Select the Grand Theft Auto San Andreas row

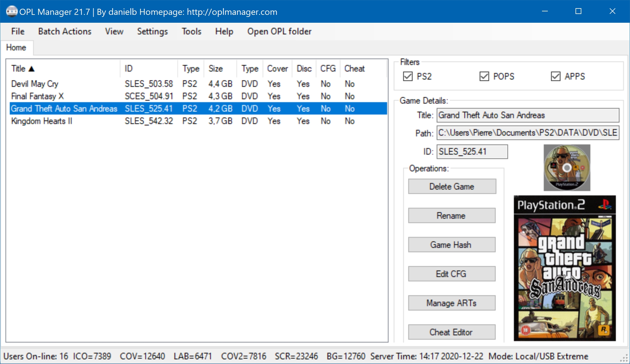click(198, 109)
